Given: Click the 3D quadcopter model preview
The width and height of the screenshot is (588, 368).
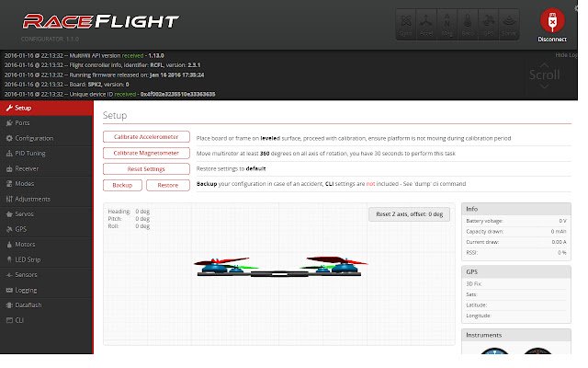Looking at the screenshot, I should point(279,267).
